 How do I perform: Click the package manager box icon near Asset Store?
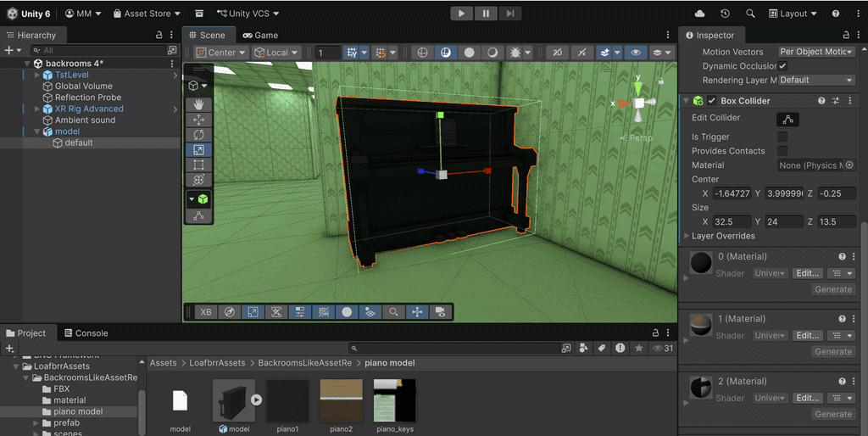click(x=199, y=14)
